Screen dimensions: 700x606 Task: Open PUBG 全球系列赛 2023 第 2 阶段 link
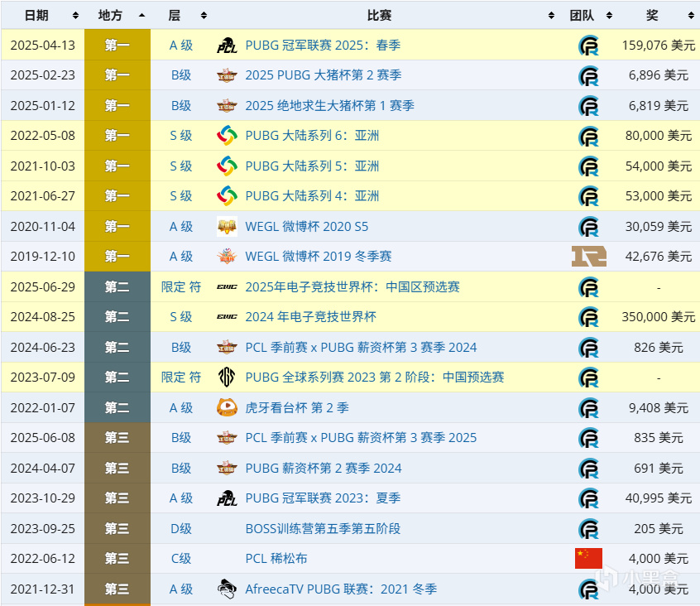(375, 377)
